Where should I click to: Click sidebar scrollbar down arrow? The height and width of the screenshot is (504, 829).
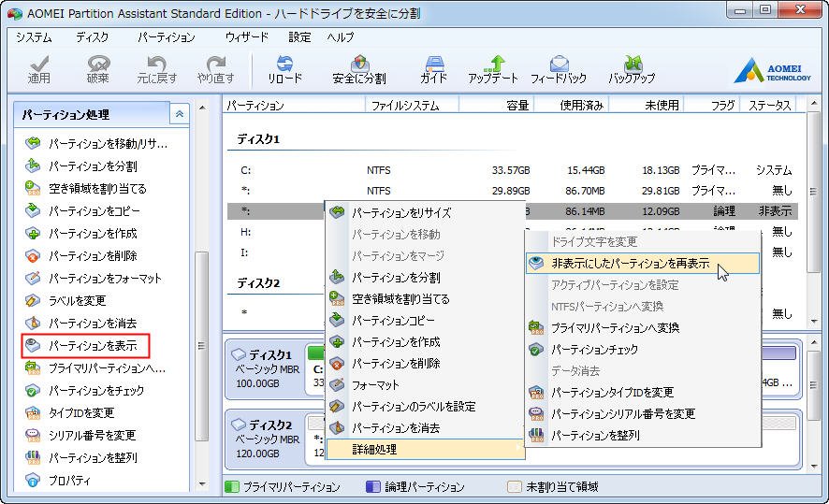click(x=202, y=482)
